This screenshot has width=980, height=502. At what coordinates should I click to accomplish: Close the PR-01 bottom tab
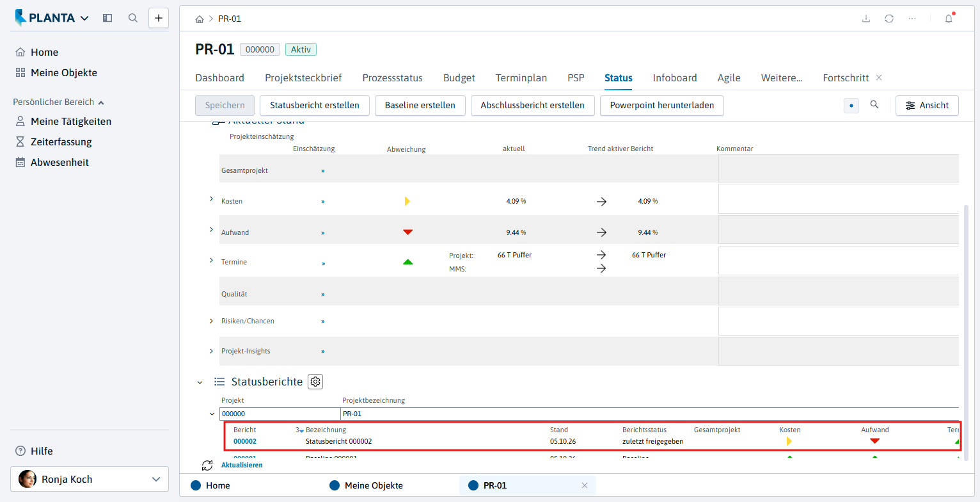pos(584,485)
